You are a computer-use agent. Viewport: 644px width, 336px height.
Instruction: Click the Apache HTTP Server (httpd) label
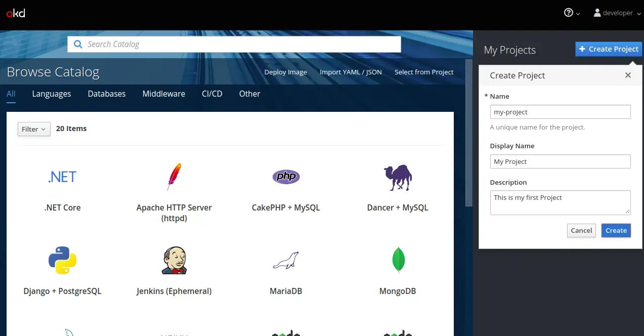coord(174,213)
